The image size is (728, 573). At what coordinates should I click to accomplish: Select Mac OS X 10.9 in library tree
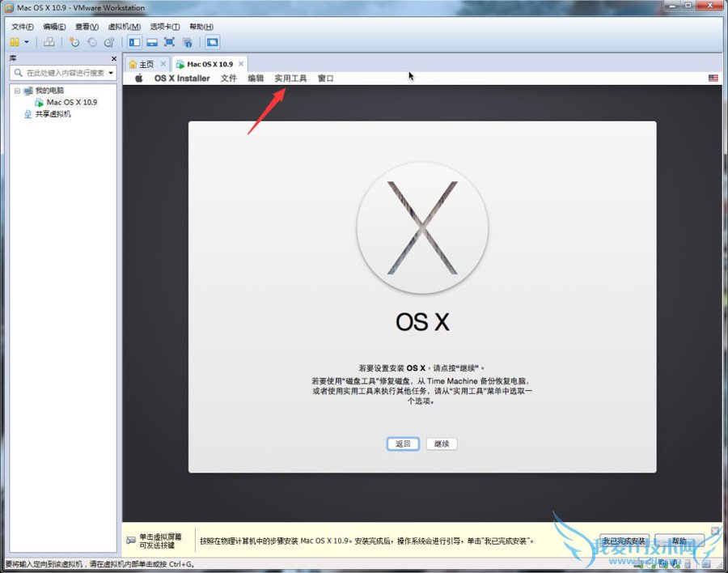(x=72, y=102)
